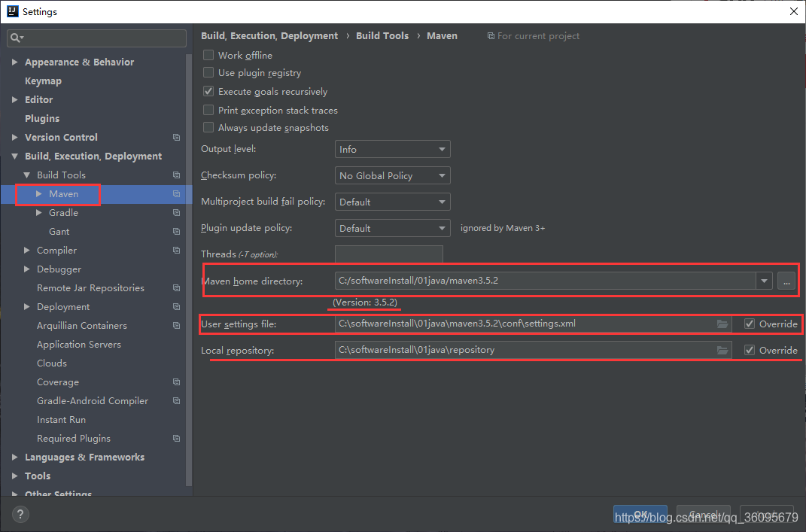806x532 pixels.
Task: Select Instant Run settings item
Action: (x=61, y=419)
